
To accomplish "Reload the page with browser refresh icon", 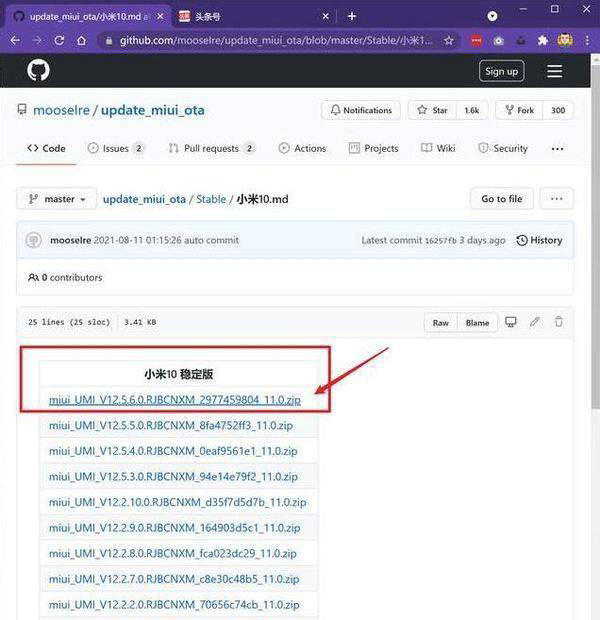I will (59, 40).
